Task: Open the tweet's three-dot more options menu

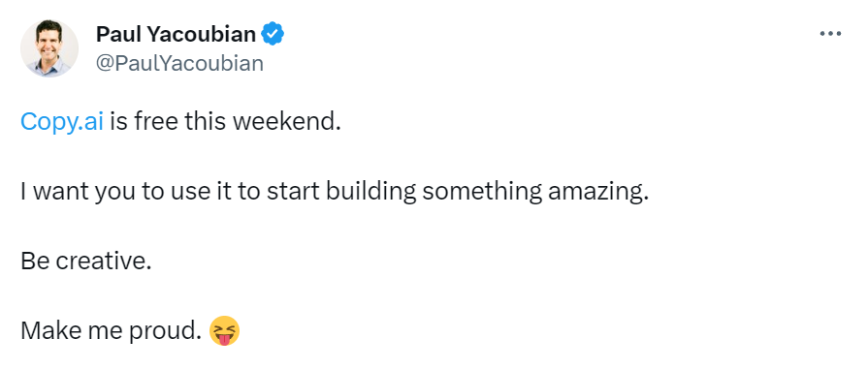Action: coord(830,34)
